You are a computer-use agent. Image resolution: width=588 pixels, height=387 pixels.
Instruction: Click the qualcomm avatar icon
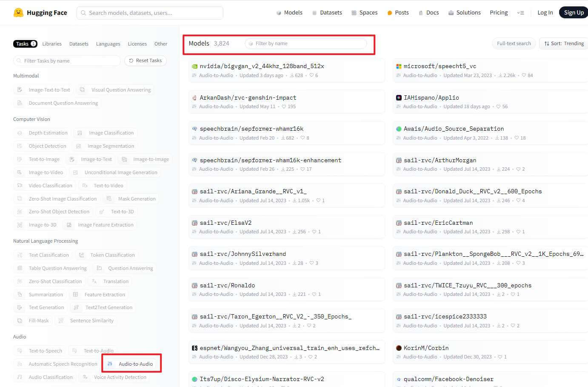click(399, 379)
